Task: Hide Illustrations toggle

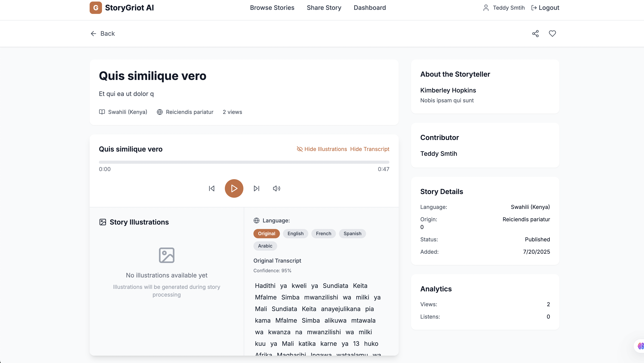Action: tap(322, 149)
